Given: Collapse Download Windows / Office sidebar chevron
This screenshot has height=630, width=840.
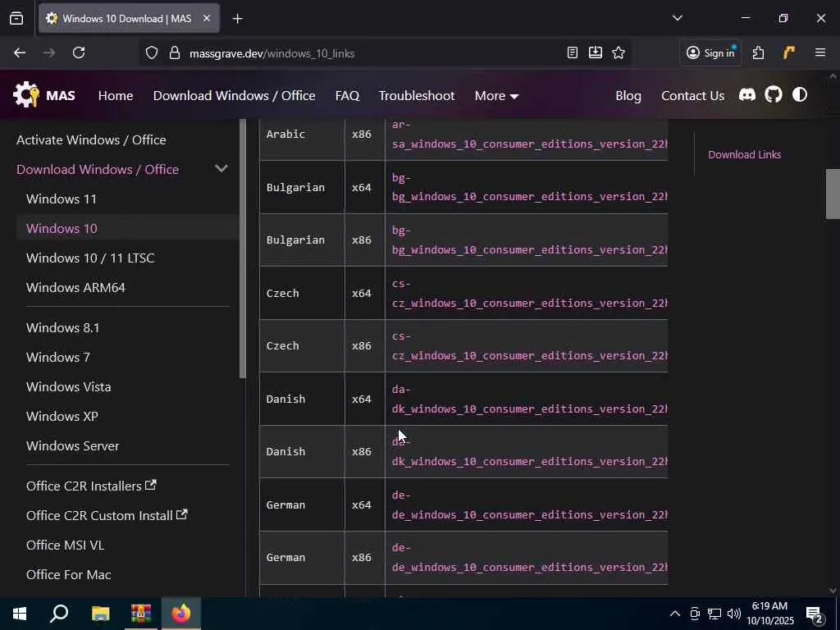Looking at the screenshot, I should [x=221, y=169].
